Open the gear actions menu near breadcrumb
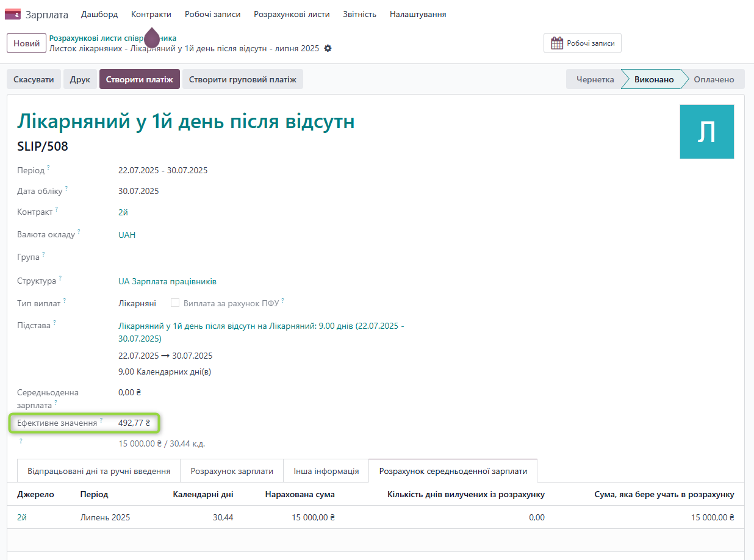754x560 pixels. (328, 48)
